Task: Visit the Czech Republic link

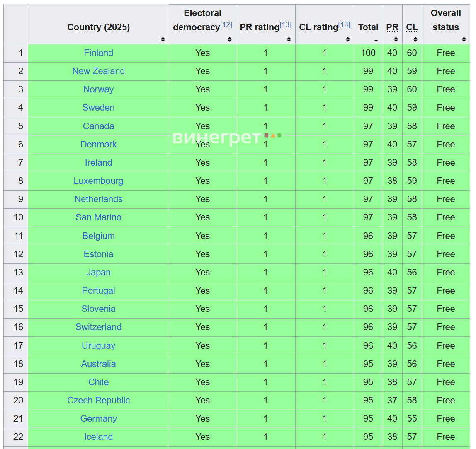Action: pyautogui.click(x=98, y=401)
